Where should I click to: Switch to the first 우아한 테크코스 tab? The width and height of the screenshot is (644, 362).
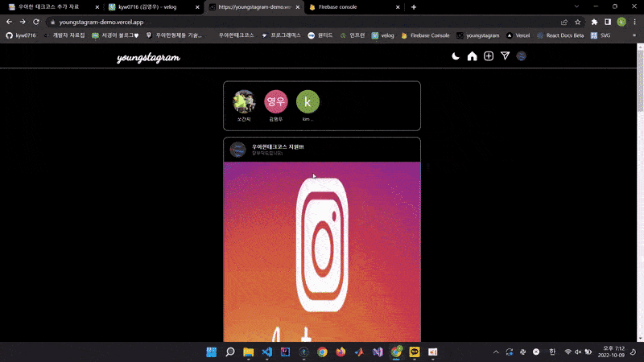[x=54, y=7]
